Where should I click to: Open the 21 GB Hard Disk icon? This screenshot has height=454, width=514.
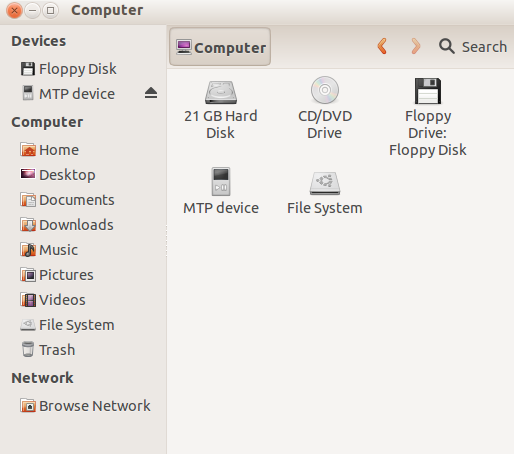[221, 92]
